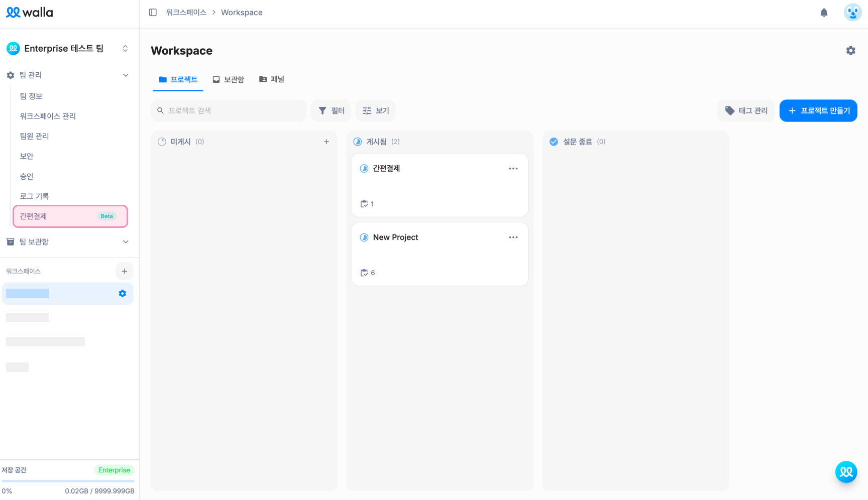
Task: Open the notifications bell
Action: click(824, 13)
